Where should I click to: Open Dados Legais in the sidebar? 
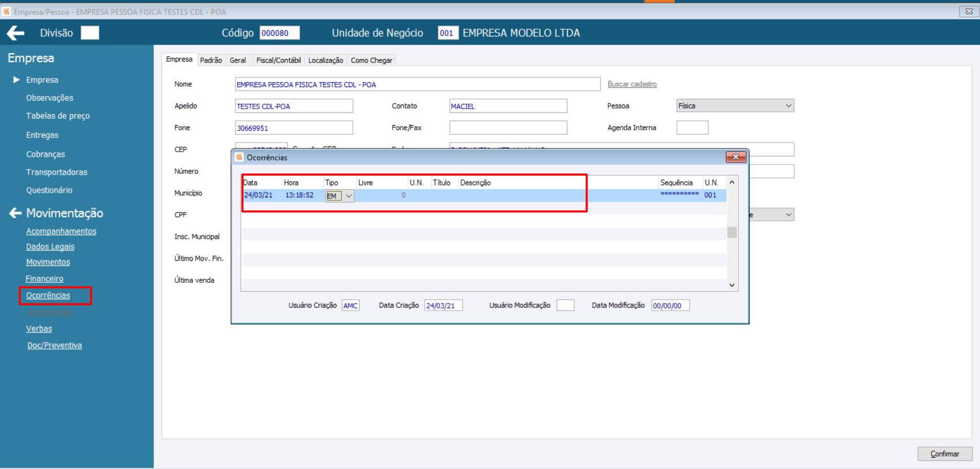coord(50,247)
